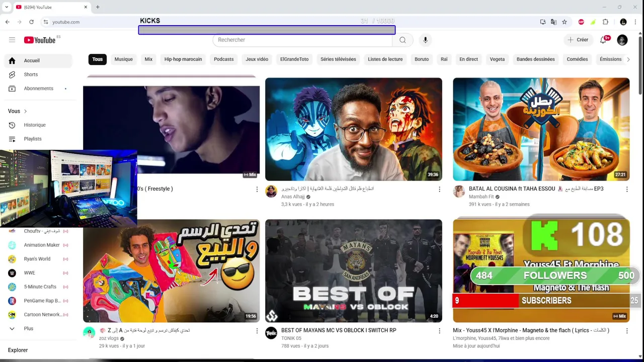Select Hip-hop marocain filter chip

click(x=183, y=59)
